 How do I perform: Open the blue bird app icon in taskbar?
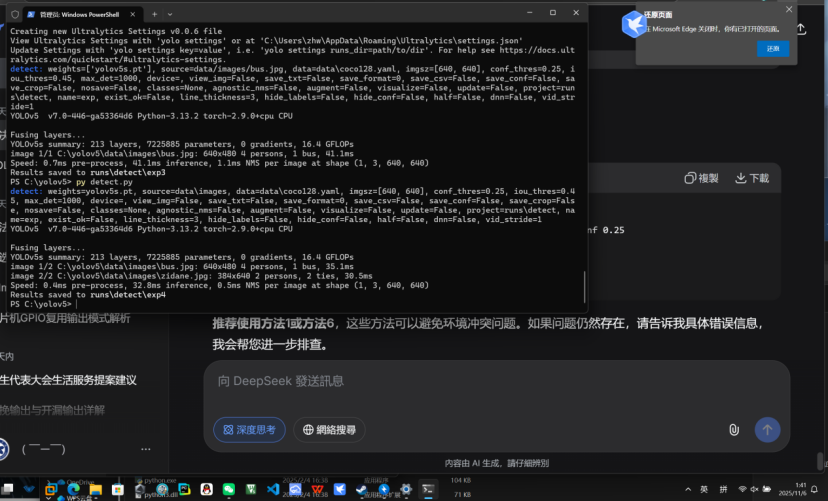[340, 489]
